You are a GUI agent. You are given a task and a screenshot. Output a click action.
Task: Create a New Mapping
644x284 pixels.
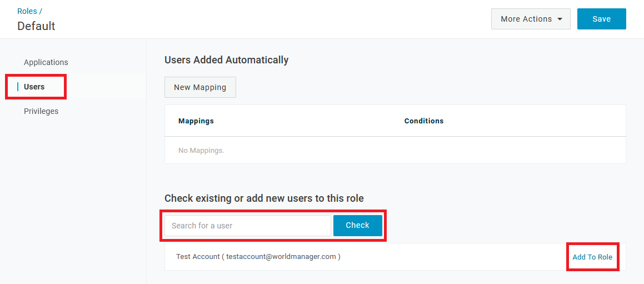point(200,87)
